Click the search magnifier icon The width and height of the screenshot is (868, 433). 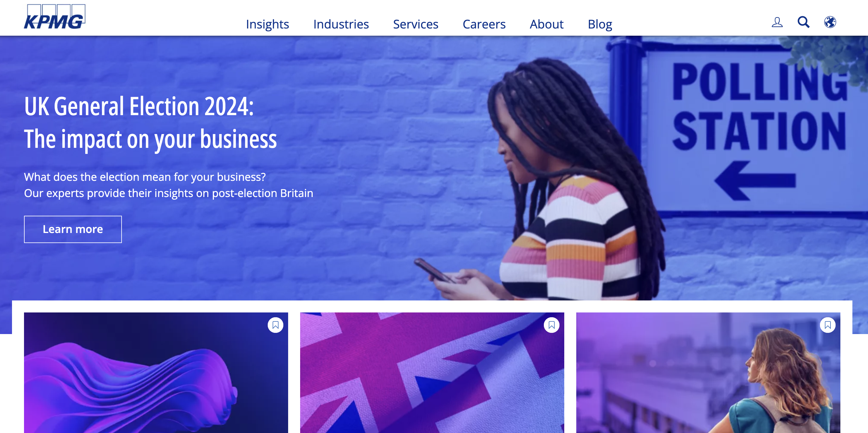803,22
